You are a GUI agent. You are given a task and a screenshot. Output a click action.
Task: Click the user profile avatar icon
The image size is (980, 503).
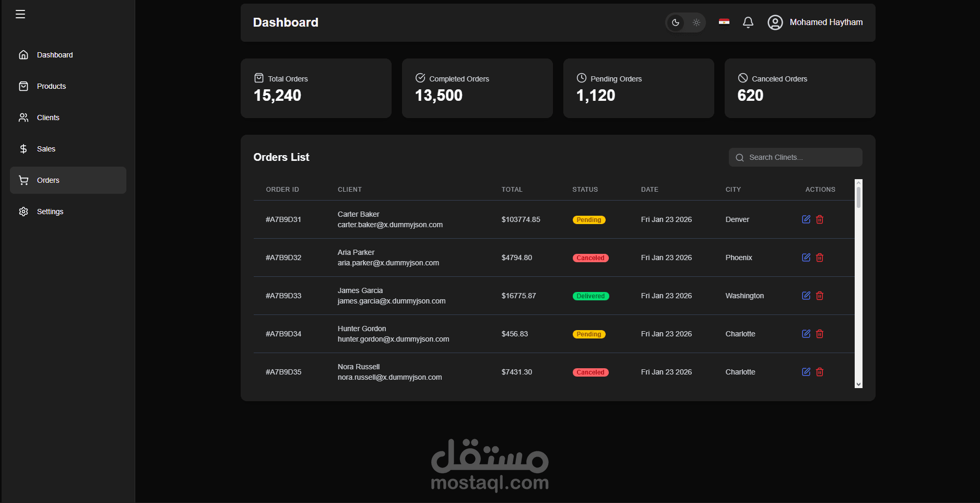coord(775,22)
